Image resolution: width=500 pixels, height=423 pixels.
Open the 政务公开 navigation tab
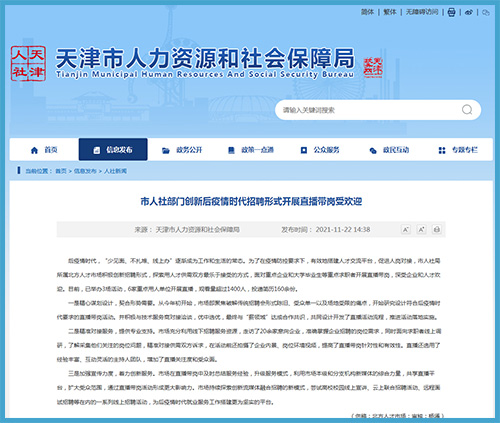click(182, 150)
